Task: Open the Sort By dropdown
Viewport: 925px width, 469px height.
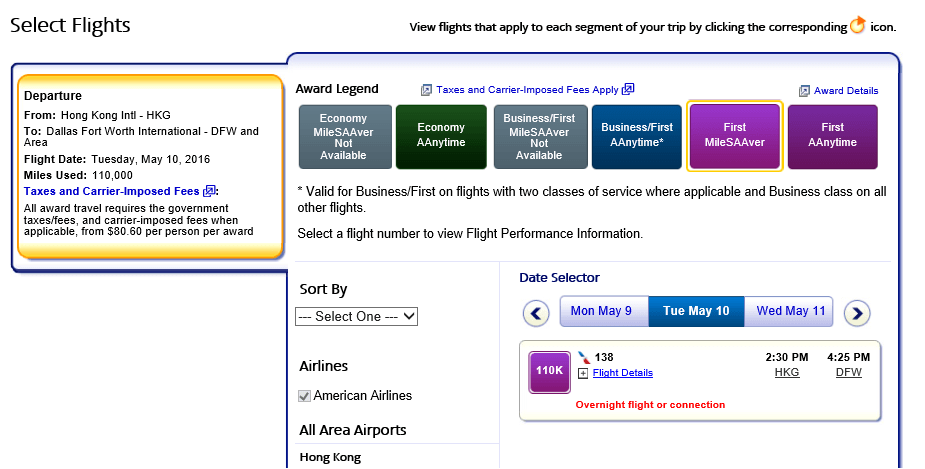Action: [356, 316]
